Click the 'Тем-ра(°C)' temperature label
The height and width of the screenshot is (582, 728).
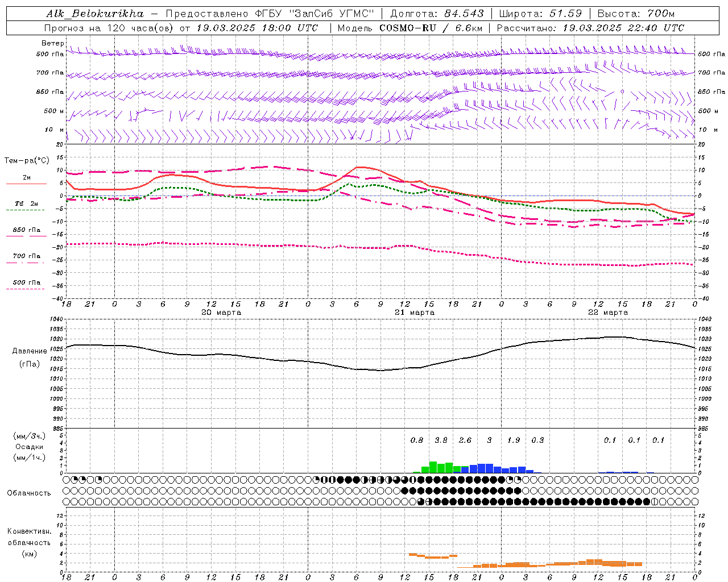[x=27, y=161]
